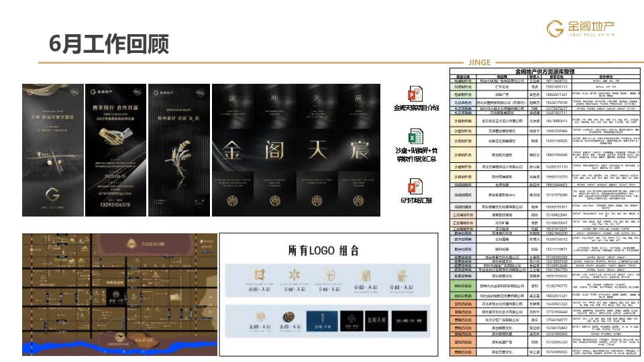
Task: Select the brown location map image
Action: [x=119, y=295]
